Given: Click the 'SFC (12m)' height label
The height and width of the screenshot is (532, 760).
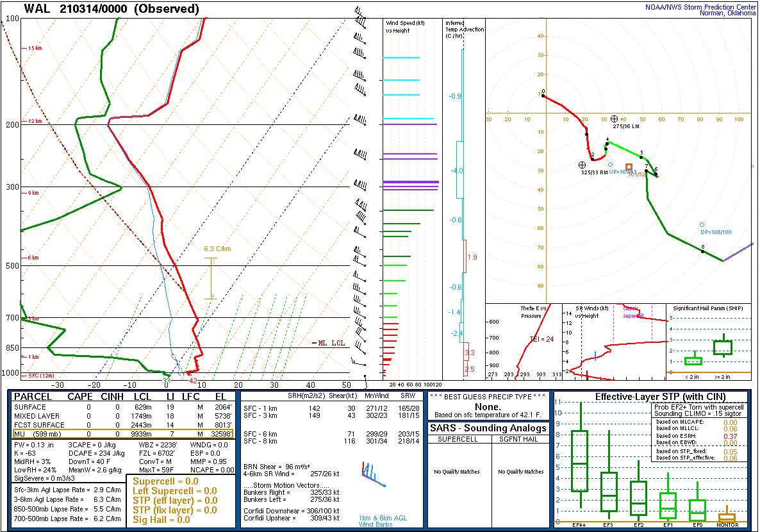Looking at the screenshot, I should click(41, 376).
